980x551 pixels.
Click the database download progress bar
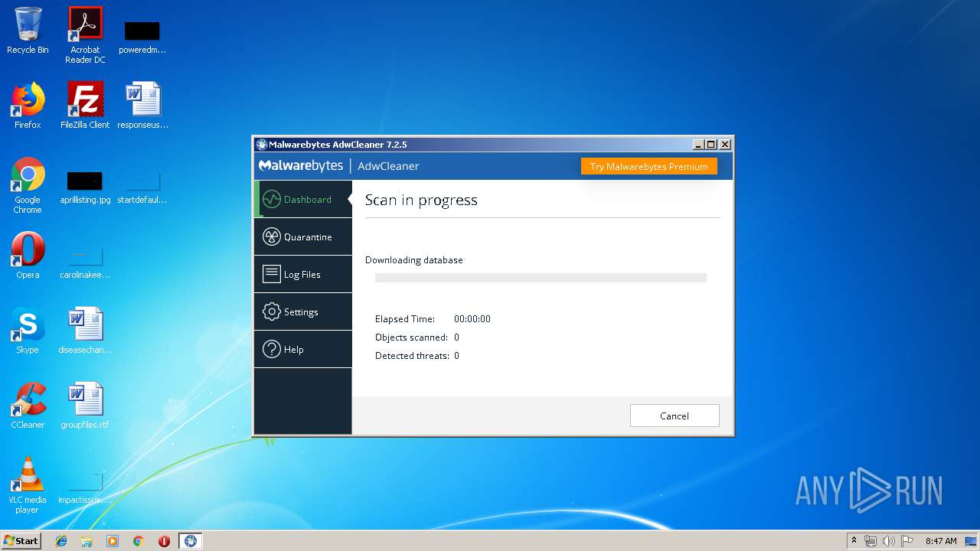541,278
